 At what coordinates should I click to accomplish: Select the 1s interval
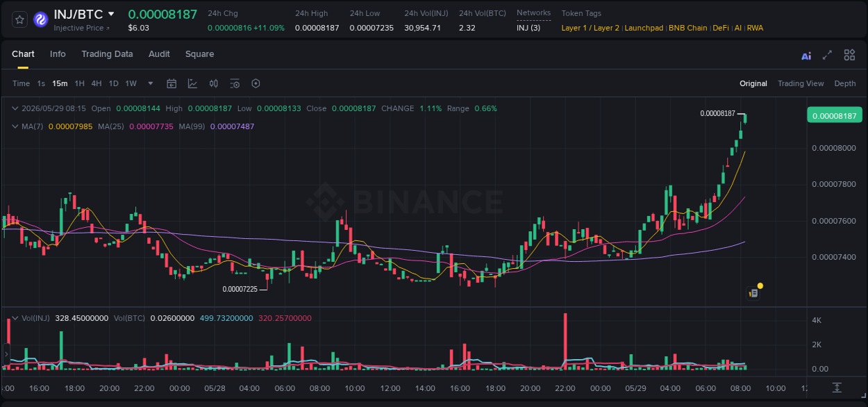pos(41,83)
